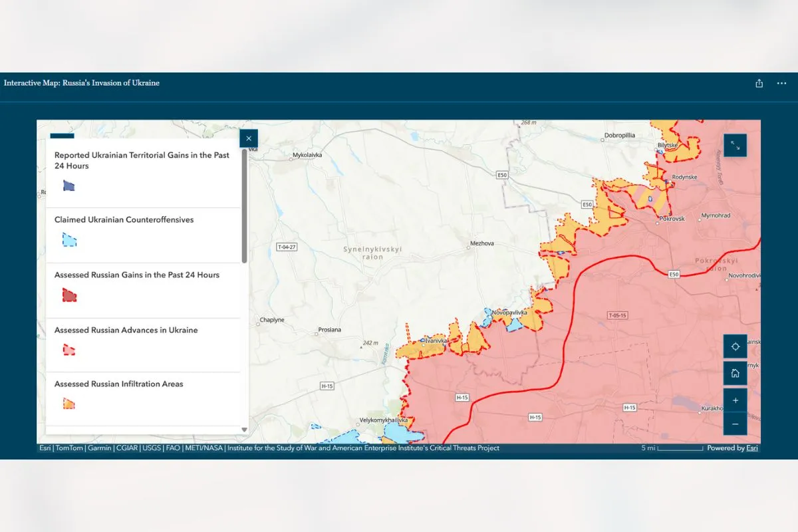
Task: Zoom in with the plus button
Action: [x=735, y=400]
